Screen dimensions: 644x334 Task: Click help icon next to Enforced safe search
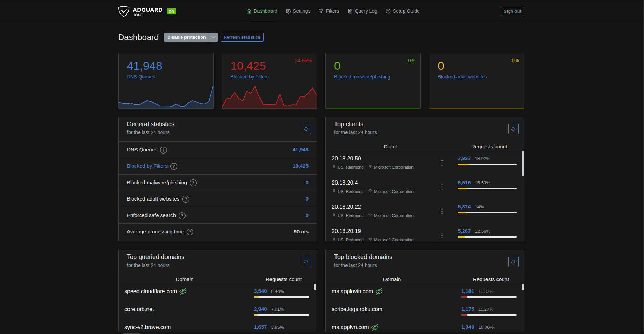click(182, 216)
